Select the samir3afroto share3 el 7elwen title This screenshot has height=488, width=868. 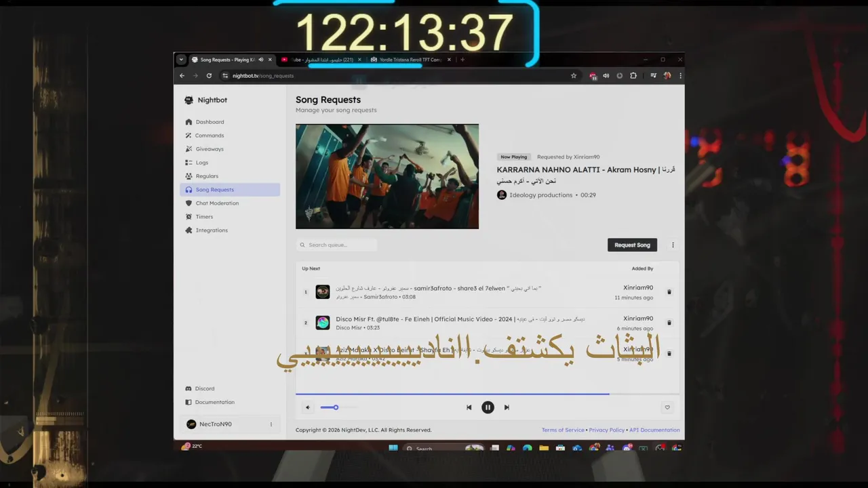tap(438, 288)
